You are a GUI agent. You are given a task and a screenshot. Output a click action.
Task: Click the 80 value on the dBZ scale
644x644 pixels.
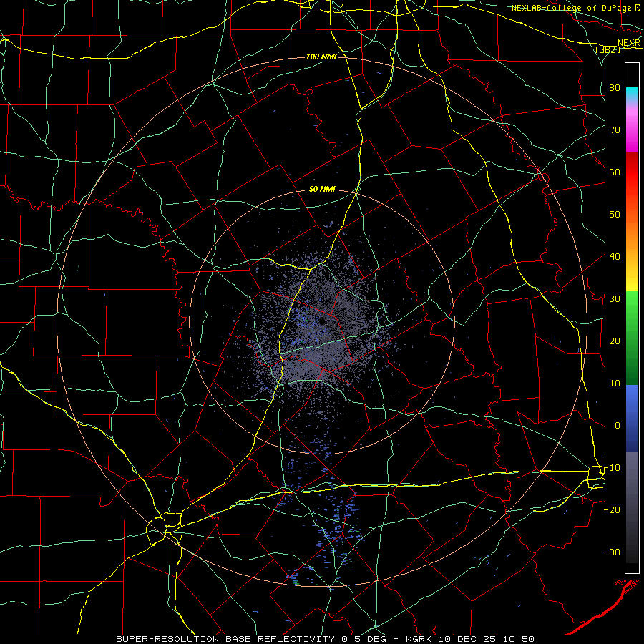pyautogui.click(x=615, y=87)
